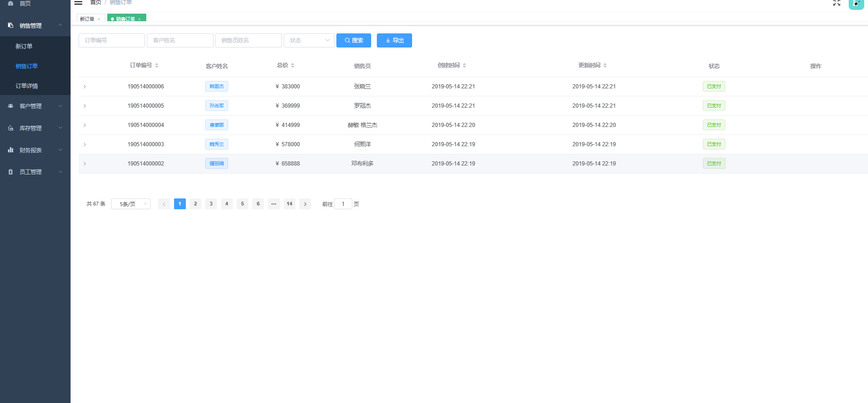Go to page 4
The height and width of the screenshot is (403, 868).
[x=227, y=204]
